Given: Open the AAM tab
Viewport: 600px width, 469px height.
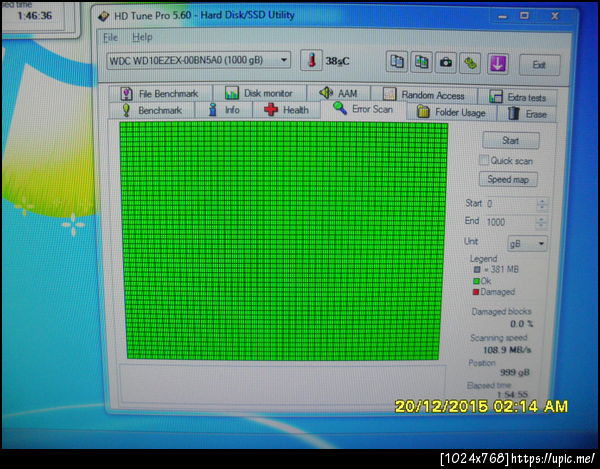Looking at the screenshot, I should point(339,93).
